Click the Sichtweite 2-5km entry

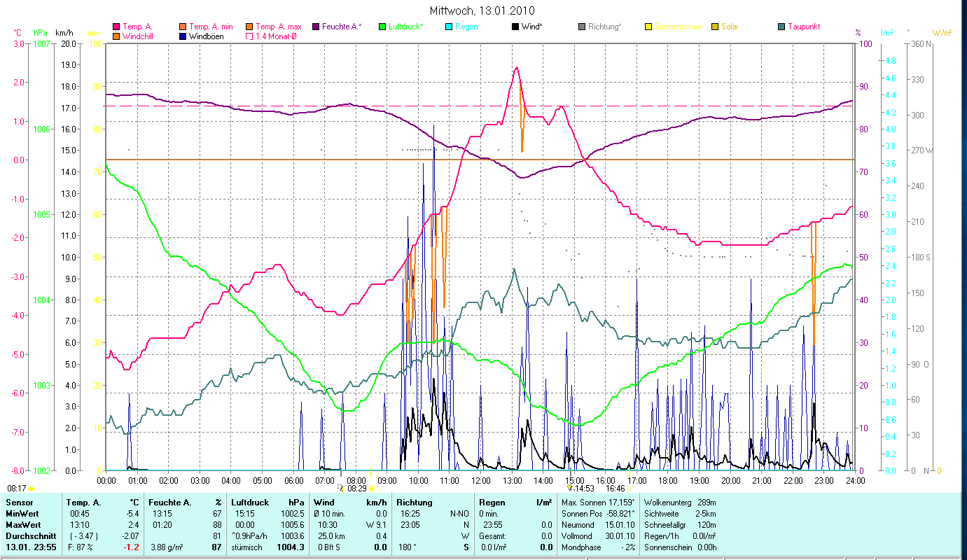click(x=680, y=514)
